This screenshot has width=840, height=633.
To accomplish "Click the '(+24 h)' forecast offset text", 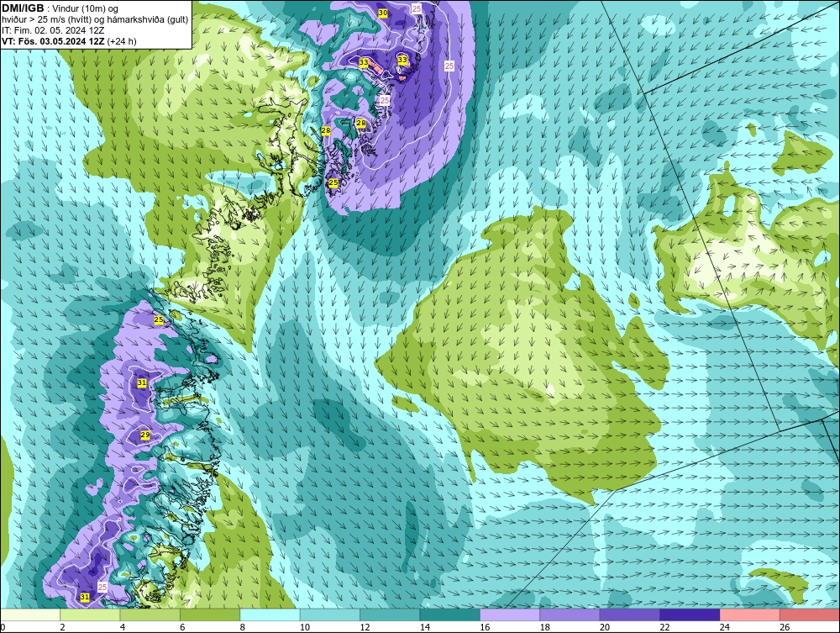I will (x=122, y=40).
